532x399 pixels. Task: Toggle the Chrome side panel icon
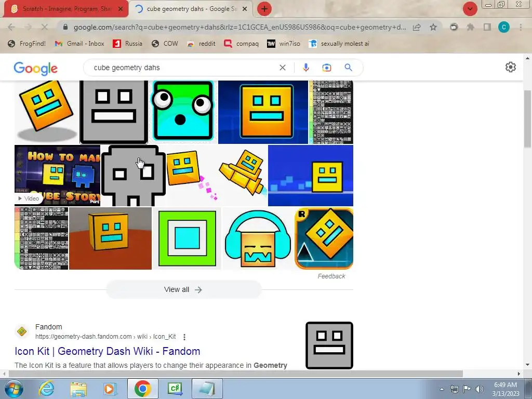(487, 27)
